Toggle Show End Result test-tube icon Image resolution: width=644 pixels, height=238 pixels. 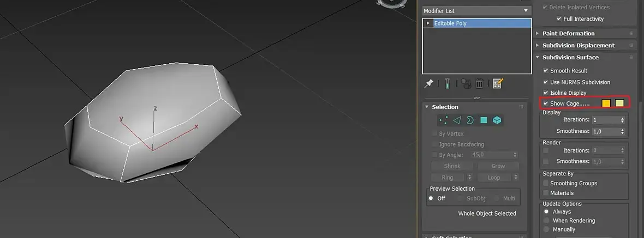click(x=448, y=83)
